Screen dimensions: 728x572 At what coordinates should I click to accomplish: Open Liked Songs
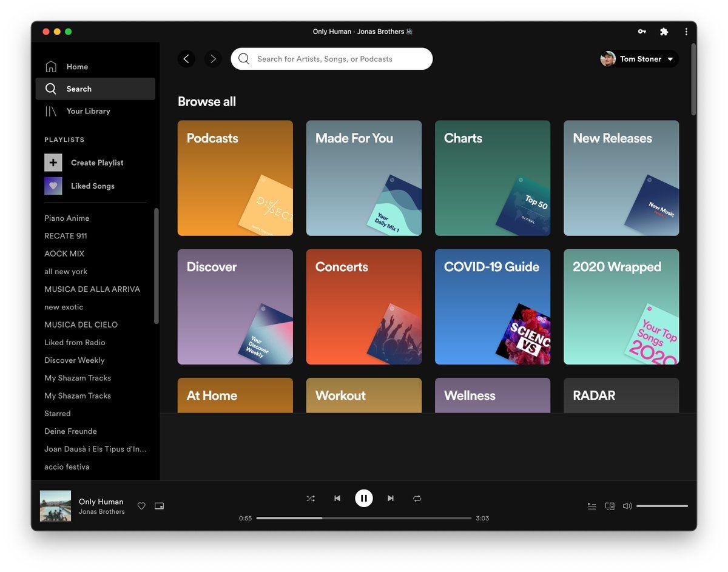coord(92,186)
